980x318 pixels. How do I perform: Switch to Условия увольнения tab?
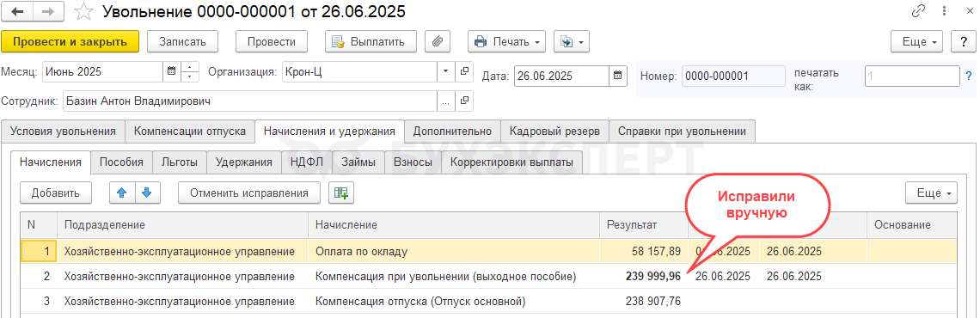63,131
